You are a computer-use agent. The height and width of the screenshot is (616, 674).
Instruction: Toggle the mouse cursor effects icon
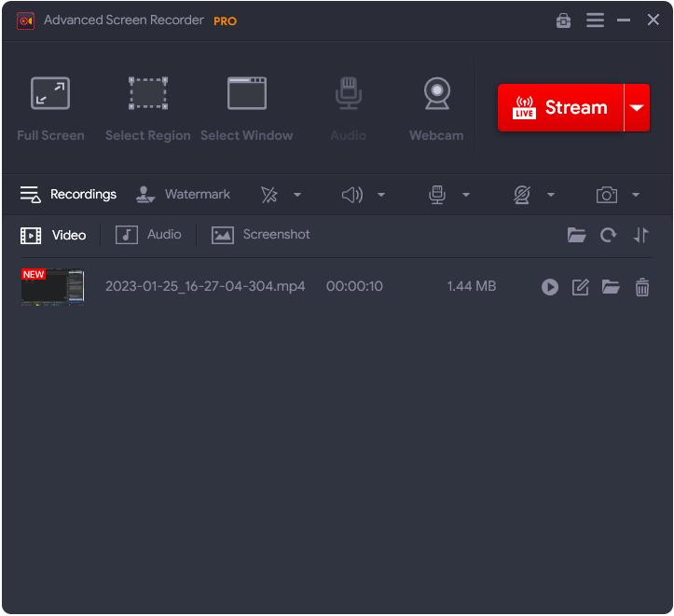pos(269,195)
